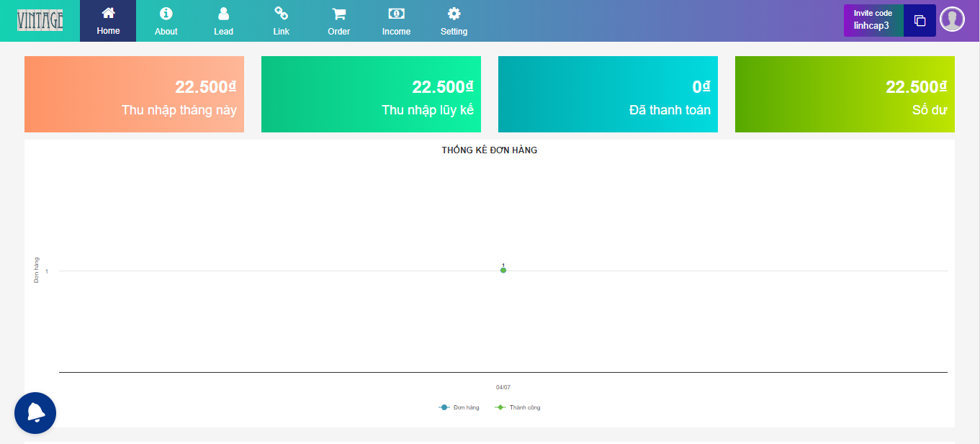Image resolution: width=980 pixels, height=444 pixels.
Task: Open the Link page
Action: [281, 21]
